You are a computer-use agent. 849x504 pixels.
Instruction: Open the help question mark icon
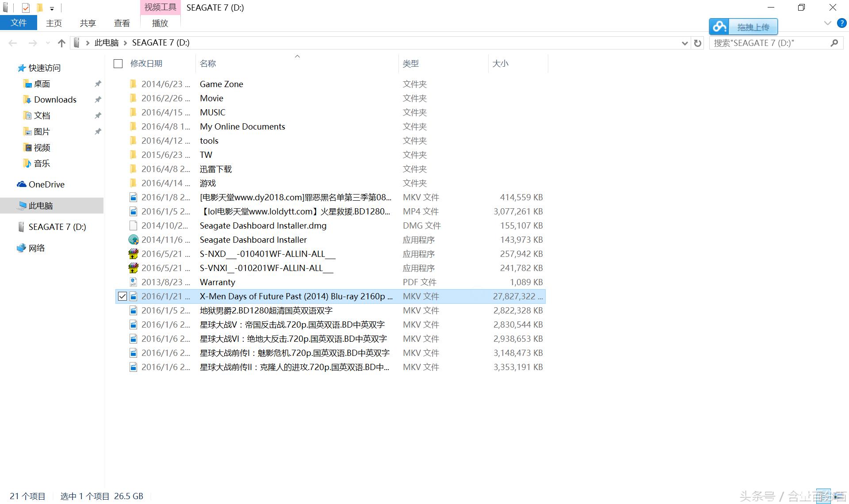(x=842, y=23)
